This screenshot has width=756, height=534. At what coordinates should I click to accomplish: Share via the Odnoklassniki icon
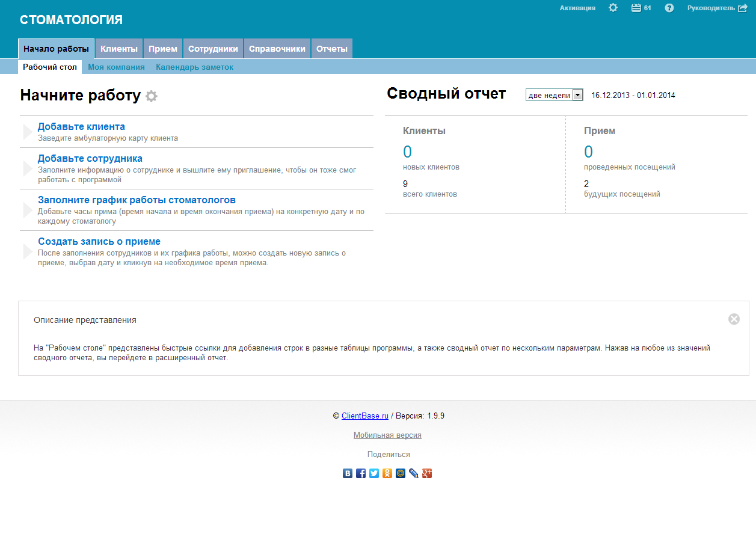pos(387,473)
